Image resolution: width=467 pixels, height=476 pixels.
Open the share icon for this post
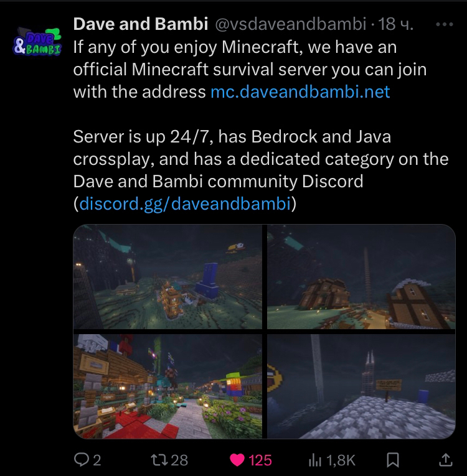[445, 460]
